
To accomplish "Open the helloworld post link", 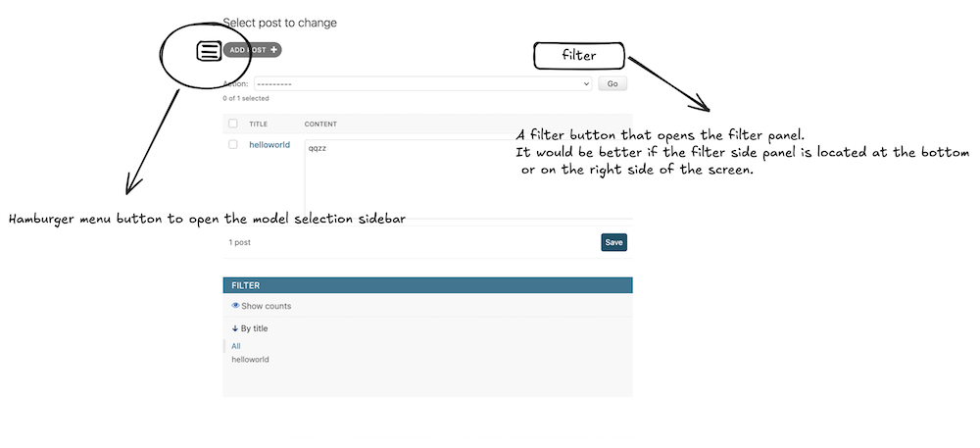I will click(269, 144).
